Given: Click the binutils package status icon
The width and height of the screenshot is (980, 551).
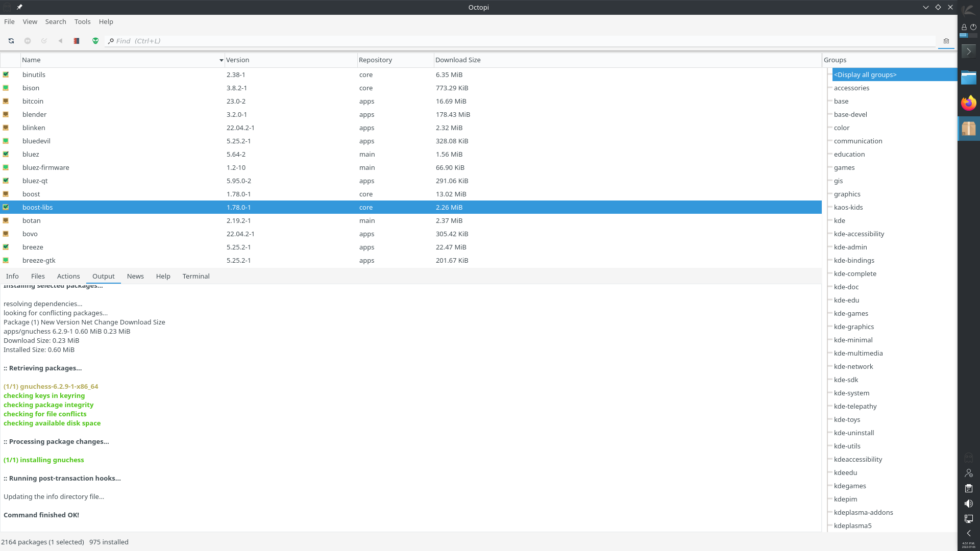Looking at the screenshot, I should [6, 74].
